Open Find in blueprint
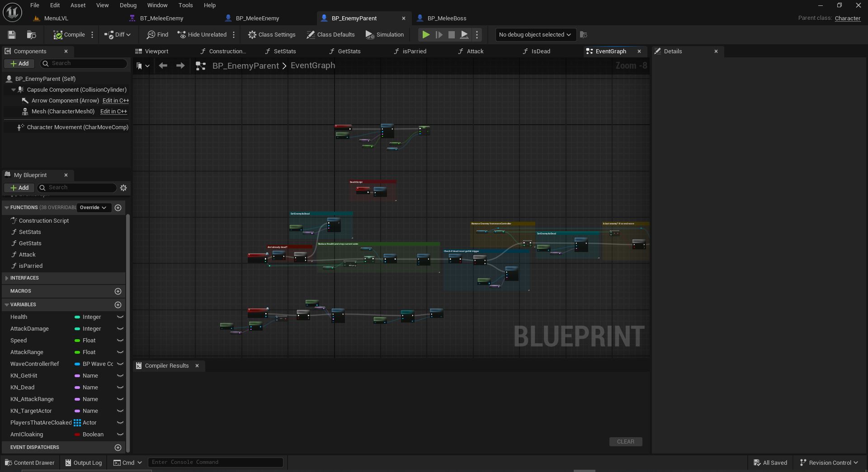This screenshot has width=868, height=472. click(x=157, y=35)
